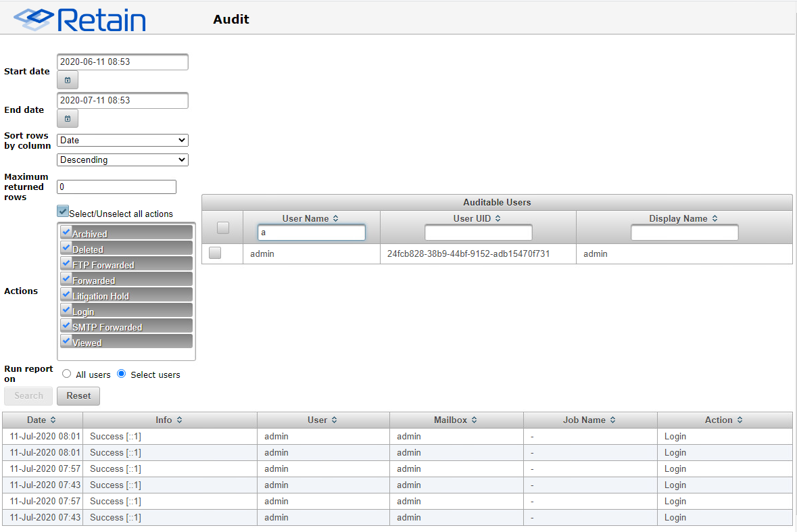The image size is (797, 532).
Task: Sort results by Mailbox column
Action: 456,420
